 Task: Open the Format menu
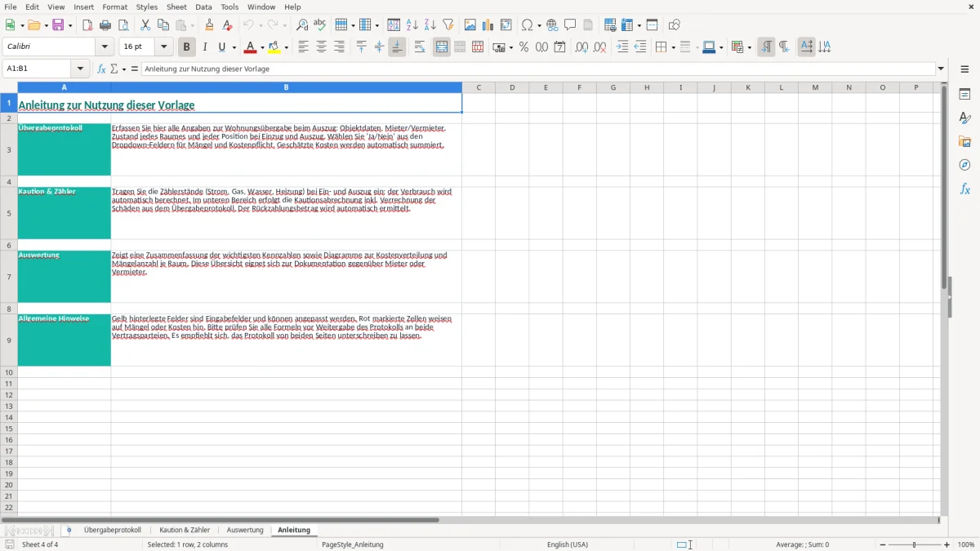point(114,7)
